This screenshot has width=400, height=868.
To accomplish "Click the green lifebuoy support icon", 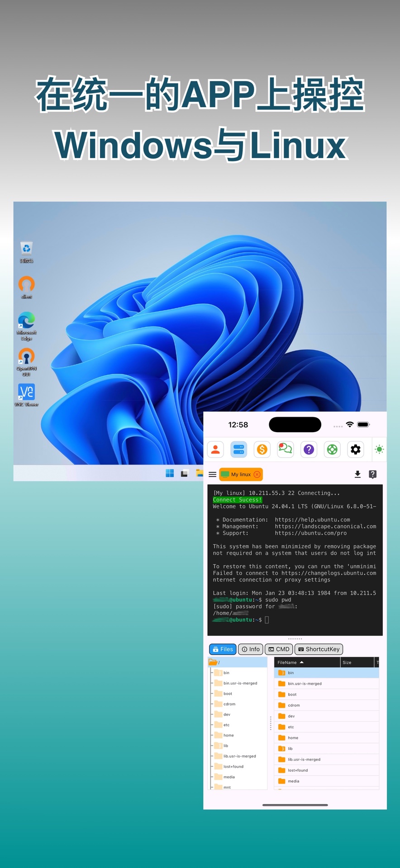I will point(333,449).
